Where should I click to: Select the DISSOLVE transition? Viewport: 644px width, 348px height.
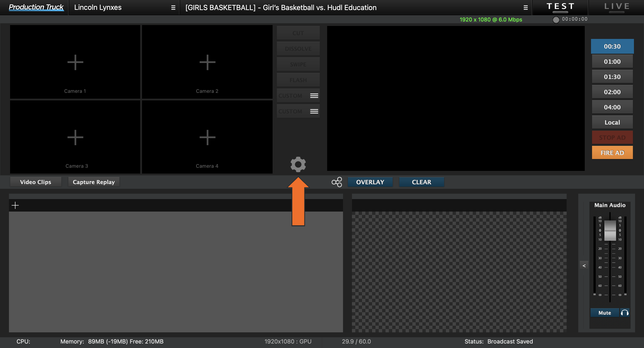click(298, 48)
